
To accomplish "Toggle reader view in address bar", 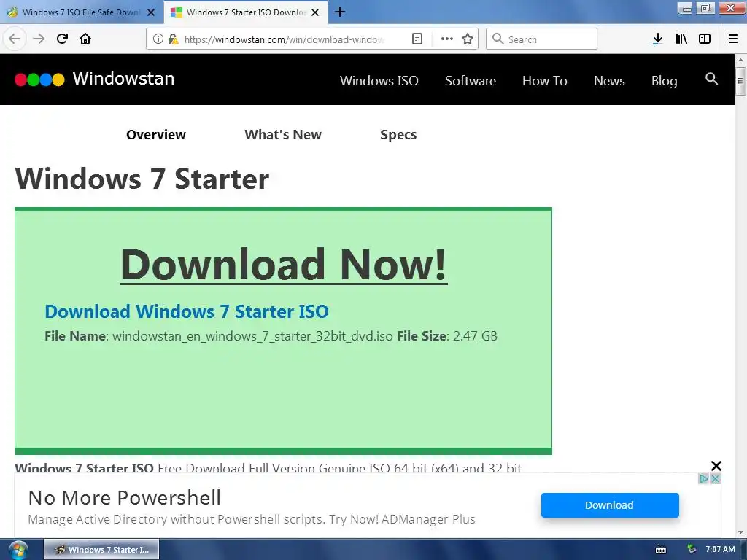I will pyautogui.click(x=417, y=39).
